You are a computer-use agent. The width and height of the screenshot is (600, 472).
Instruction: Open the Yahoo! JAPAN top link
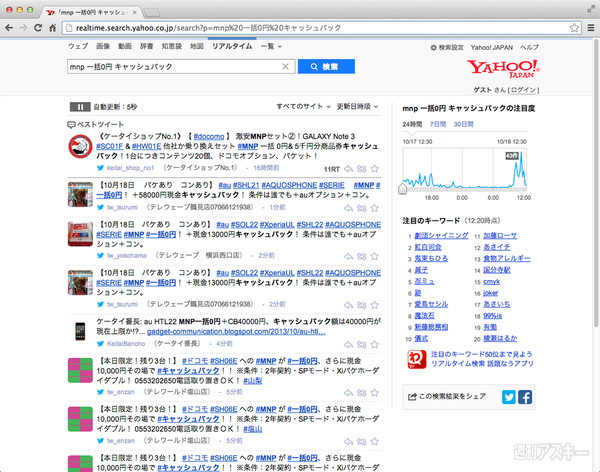[492, 47]
